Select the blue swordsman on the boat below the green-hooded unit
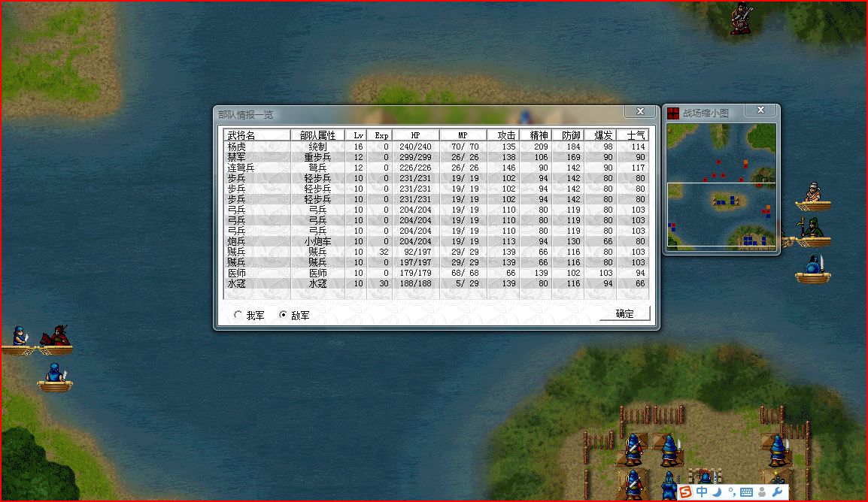The image size is (868, 502). tap(814, 269)
